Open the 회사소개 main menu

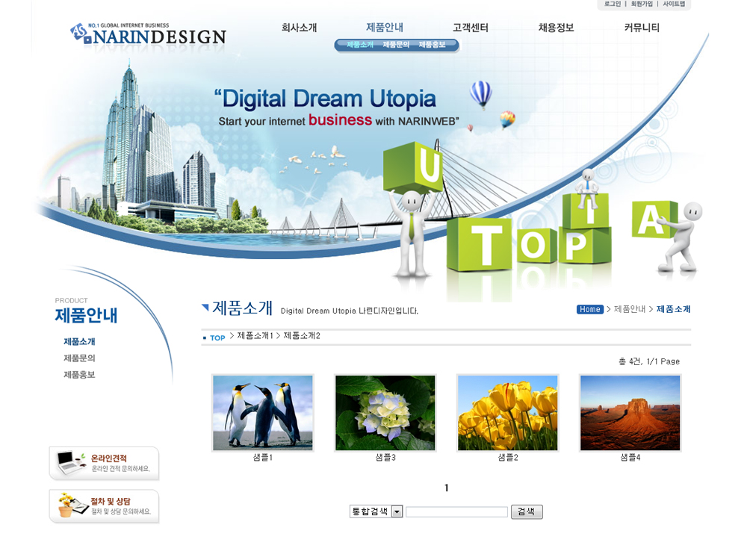[299, 28]
